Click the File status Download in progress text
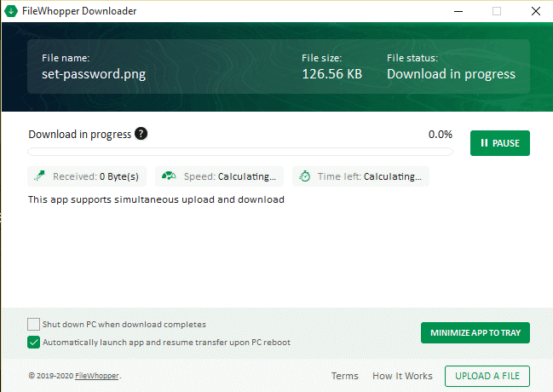Image resolution: width=553 pixels, height=392 pixels. click(x=451, y=74)
